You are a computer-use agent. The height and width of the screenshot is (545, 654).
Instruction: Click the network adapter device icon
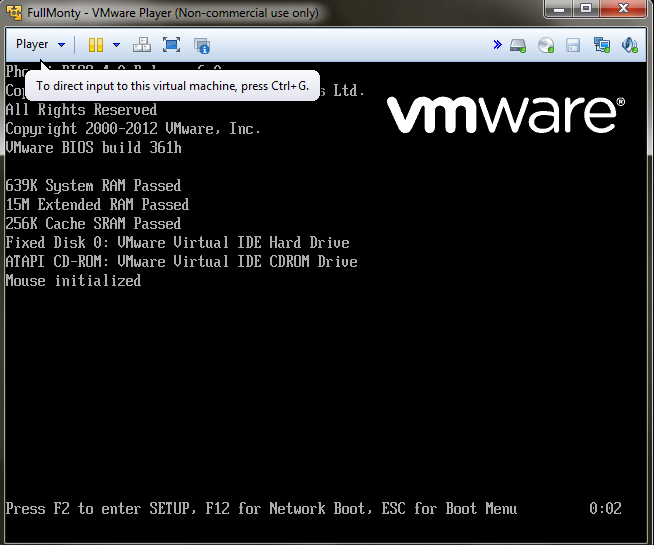click(x=602, y=45)
